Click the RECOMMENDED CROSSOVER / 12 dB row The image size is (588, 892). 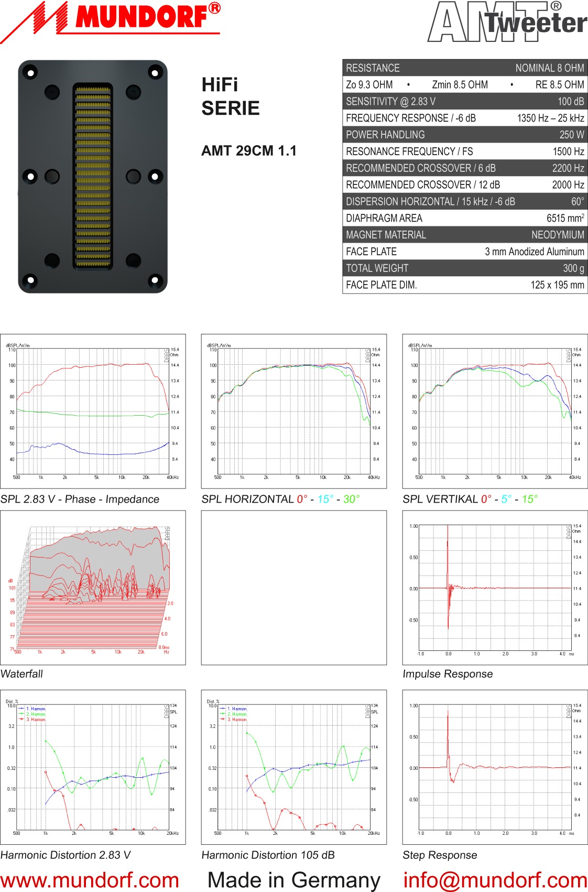tap(465, 185)
